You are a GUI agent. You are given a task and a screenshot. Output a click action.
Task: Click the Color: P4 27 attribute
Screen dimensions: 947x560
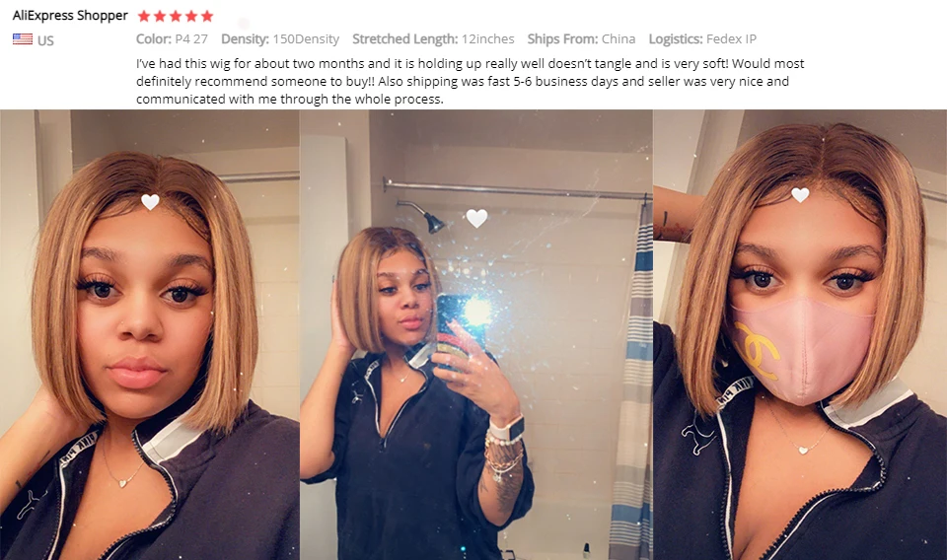(x=172, y=39)
